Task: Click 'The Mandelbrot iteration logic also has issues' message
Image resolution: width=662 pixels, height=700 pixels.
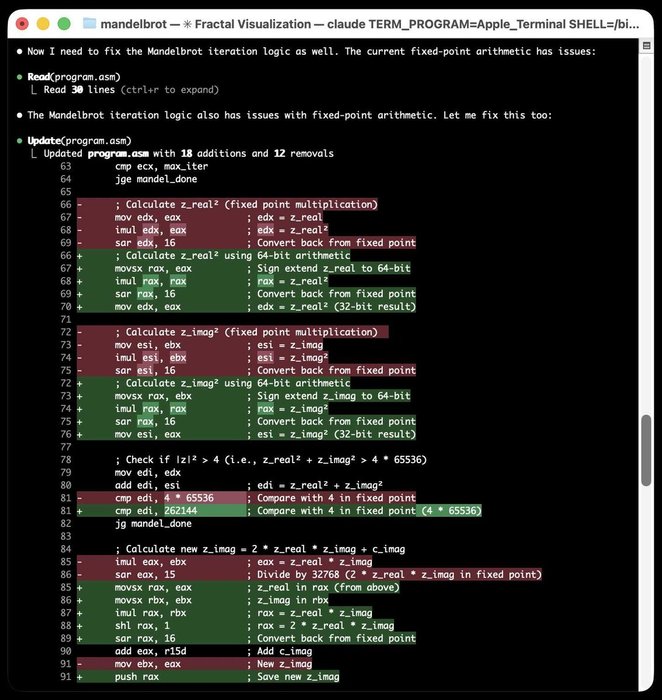Action: tap(290, 115)
